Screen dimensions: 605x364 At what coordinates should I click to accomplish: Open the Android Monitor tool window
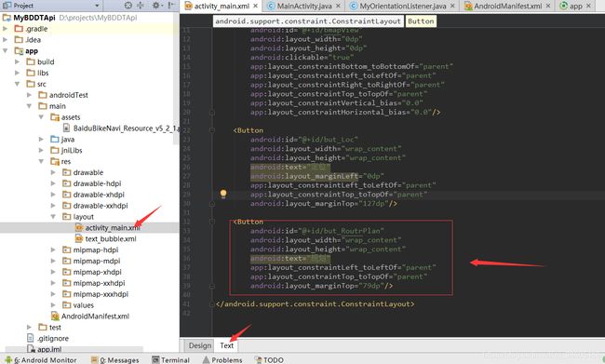click(41, 359)
